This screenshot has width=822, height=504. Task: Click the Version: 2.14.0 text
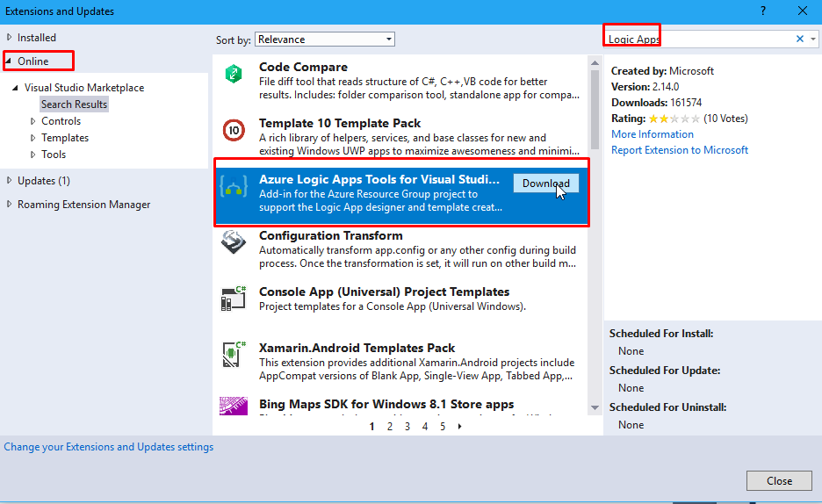pos(645,87)
